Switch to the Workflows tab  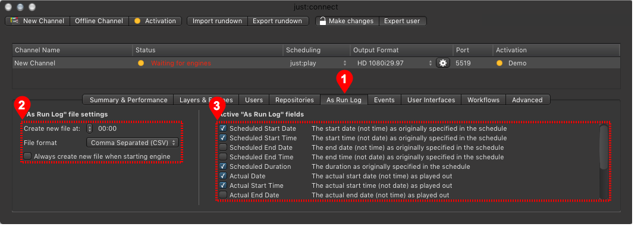[x=483, y=100]
